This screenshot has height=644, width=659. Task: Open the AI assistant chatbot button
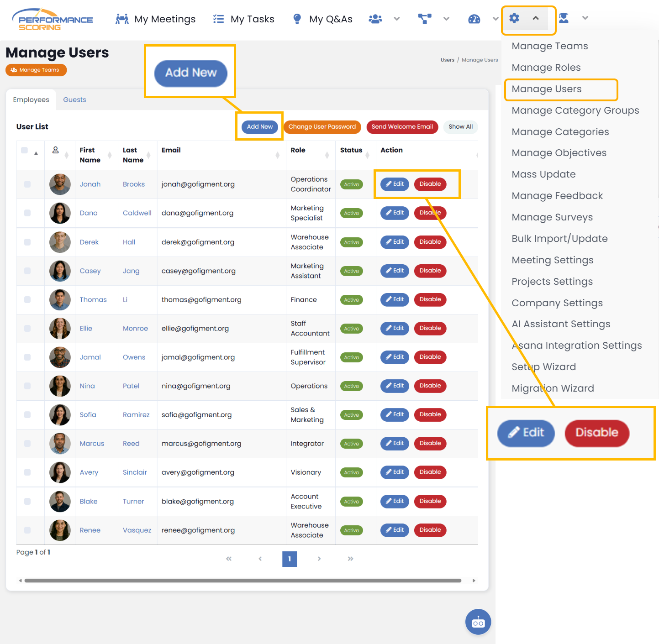[x=478, y=622]
